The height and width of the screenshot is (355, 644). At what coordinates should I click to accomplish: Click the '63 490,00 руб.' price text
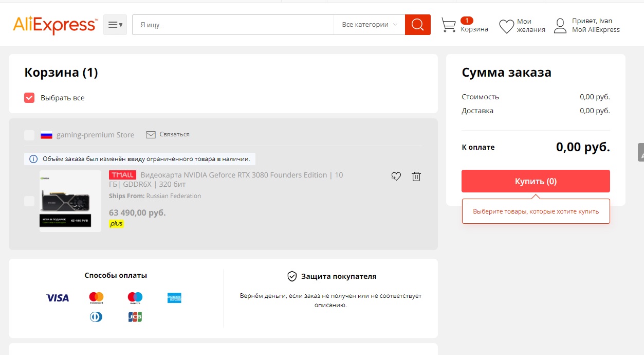coord(137,212)
